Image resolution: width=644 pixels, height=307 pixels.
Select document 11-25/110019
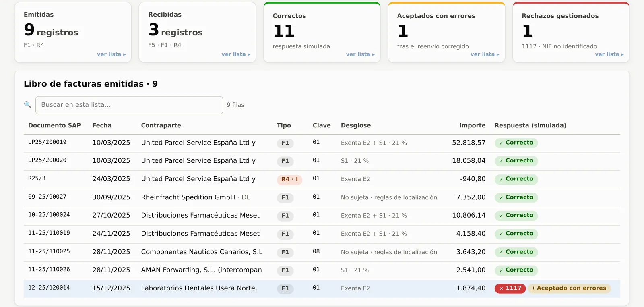[49, 233]
